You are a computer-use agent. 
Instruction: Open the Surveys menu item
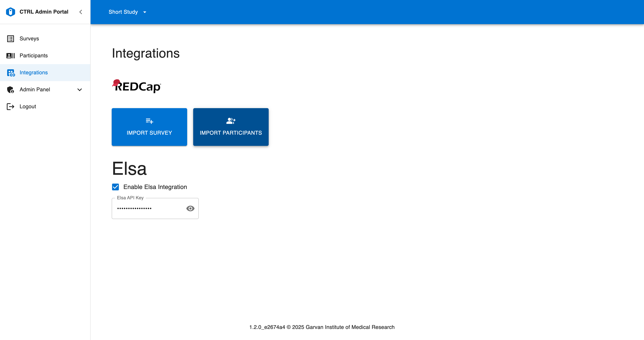[29, 39]
